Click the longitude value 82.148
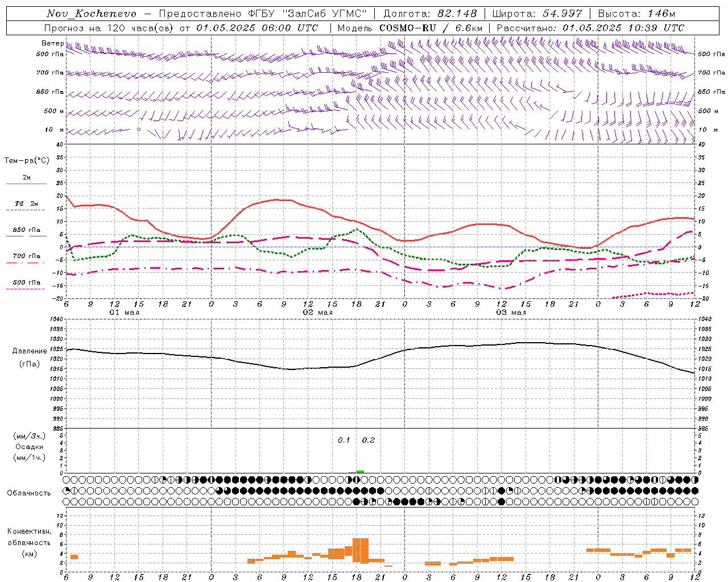This screenshot has height=582, width=728. coord(457,14)
